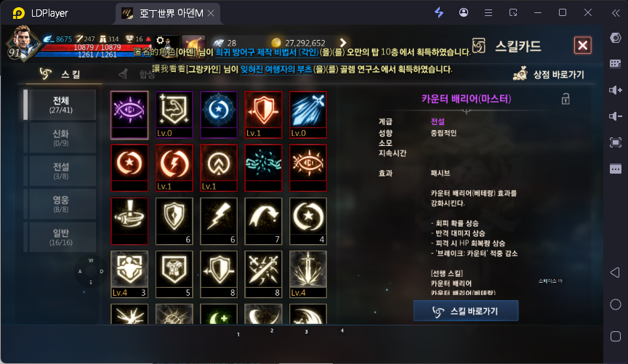This screenshot has height=364, width=628.
Task: Select the crossed swords skill card
Action: coord(263,275)
